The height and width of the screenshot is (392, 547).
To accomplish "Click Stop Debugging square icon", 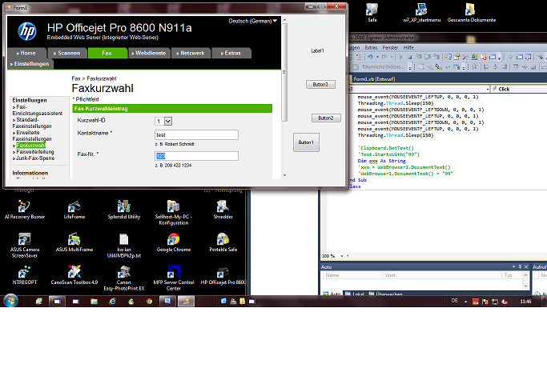I will click(410, 57).
